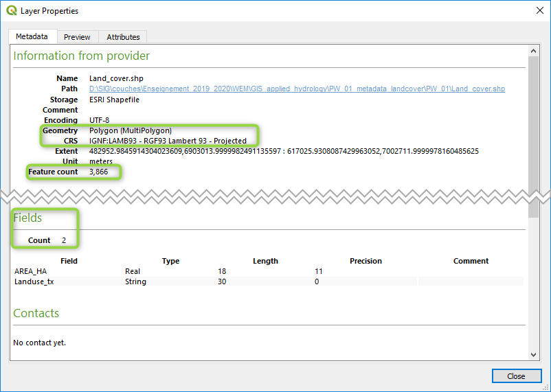Click the Length value 18
Screen dimensions: 551x392
pyautogui.click(x=222, y=271)
